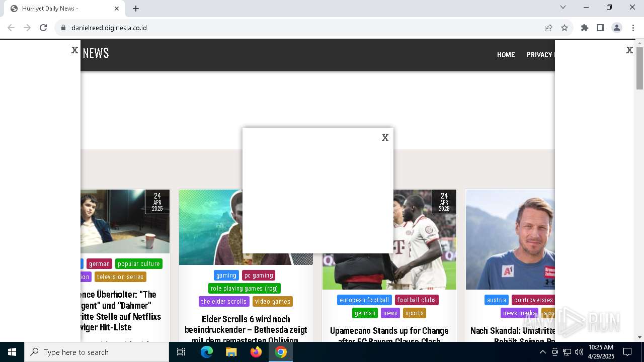Screen dimensions: 644x362
Task: Go back with browser back arrow
Action: click(x=11, y=28)
